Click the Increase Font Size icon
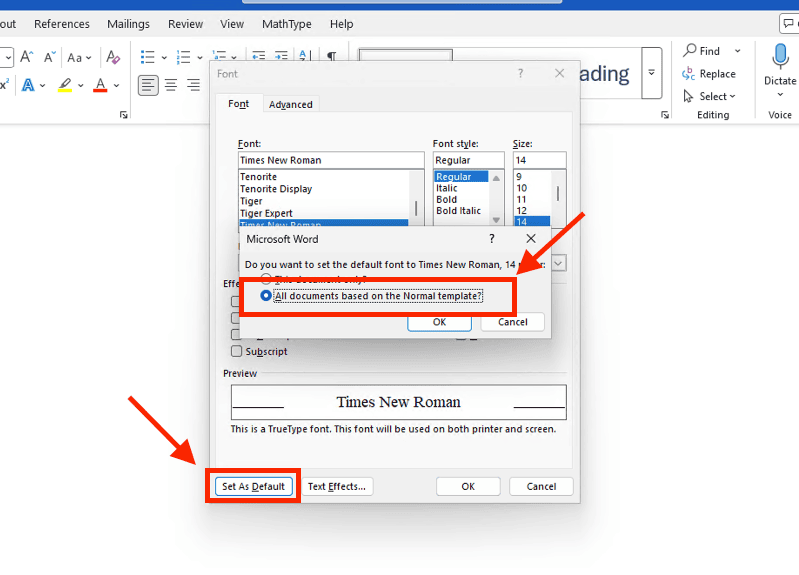799x575 pixels. 26,57
